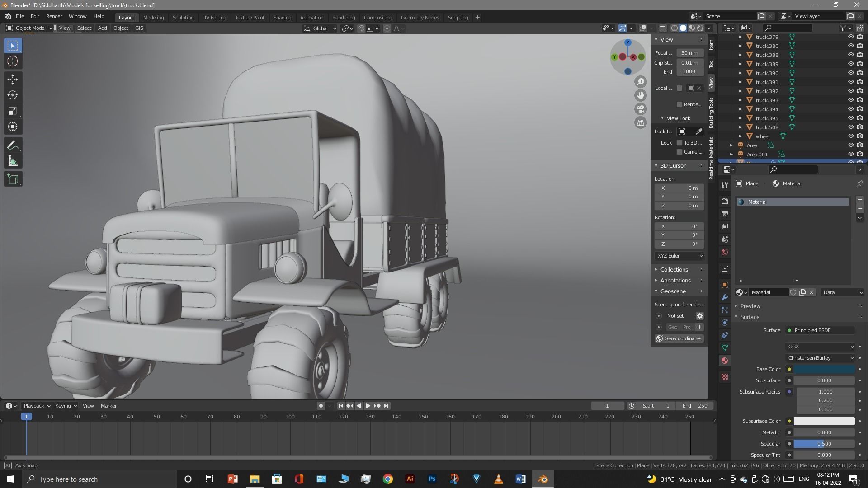Click Subsurface Color swatch
Viewport: 868px width, 488px height.
(824, 421)
